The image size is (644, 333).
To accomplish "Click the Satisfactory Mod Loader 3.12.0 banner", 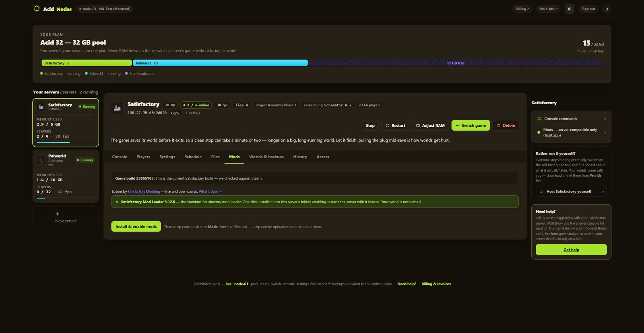I will click(315, 202).
